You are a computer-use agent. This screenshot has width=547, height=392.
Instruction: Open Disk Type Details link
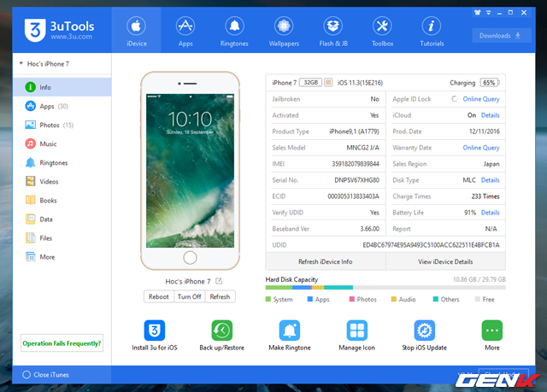(x=490, y=180)
